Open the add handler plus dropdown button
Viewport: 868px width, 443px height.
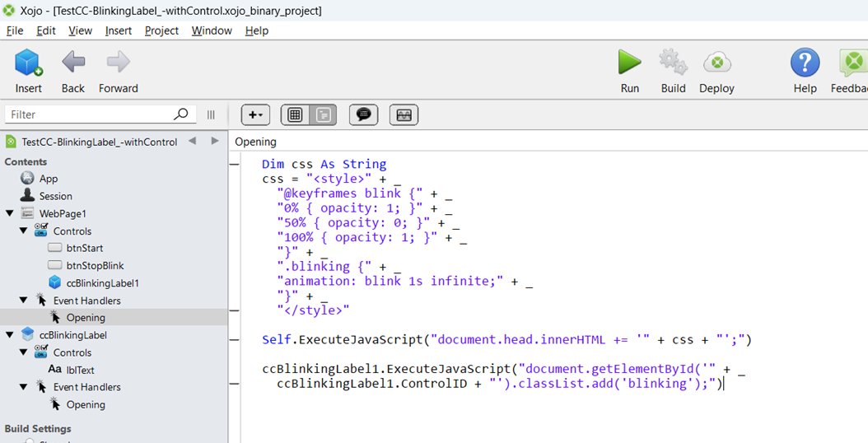[255, 114]
